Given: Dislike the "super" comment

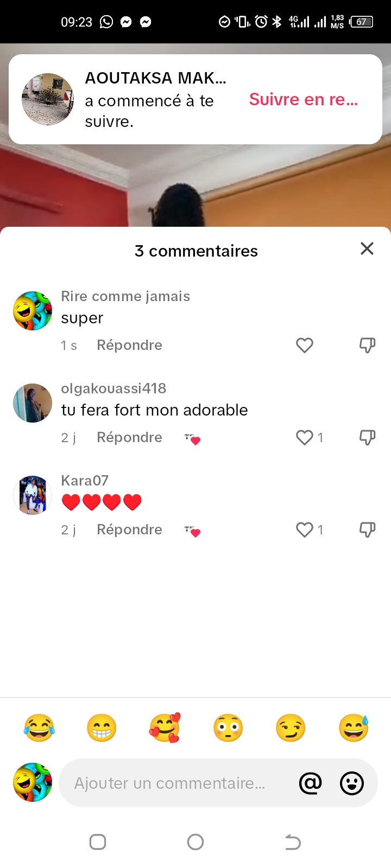Looking at the screenshot, I should [x=368, y=346].
